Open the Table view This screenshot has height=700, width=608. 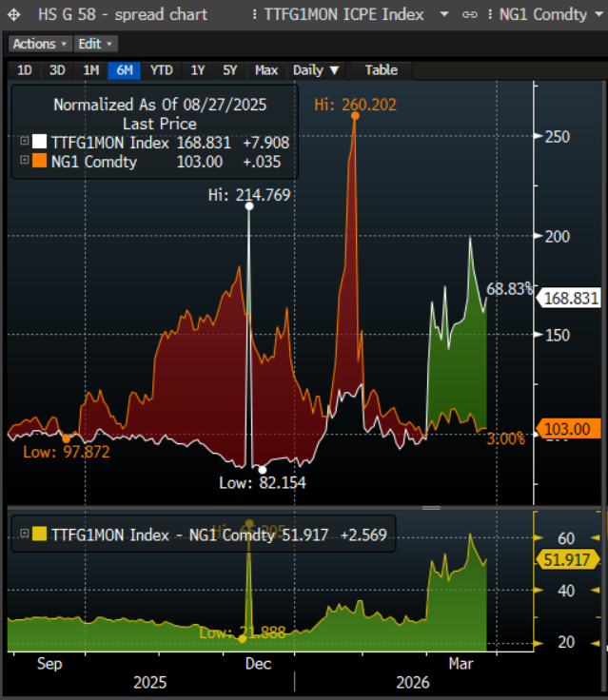click(x=381, y=70)
